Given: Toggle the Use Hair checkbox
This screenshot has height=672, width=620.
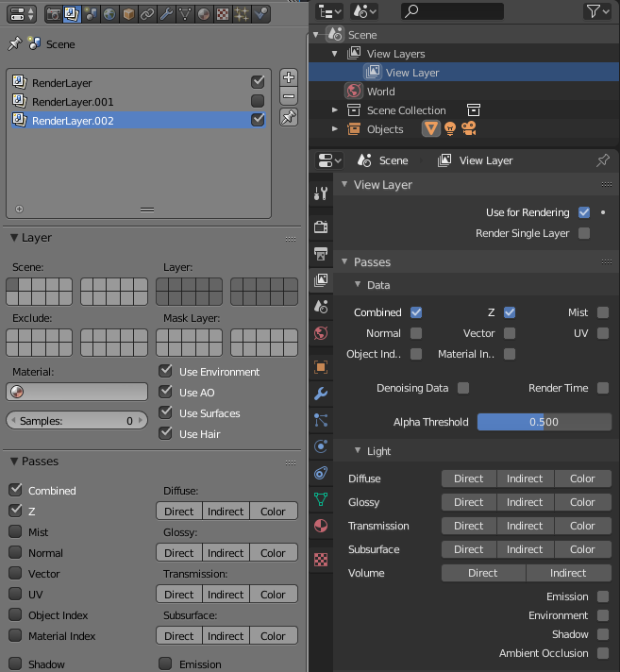Looking at the screenshot, I should [165, 433].
